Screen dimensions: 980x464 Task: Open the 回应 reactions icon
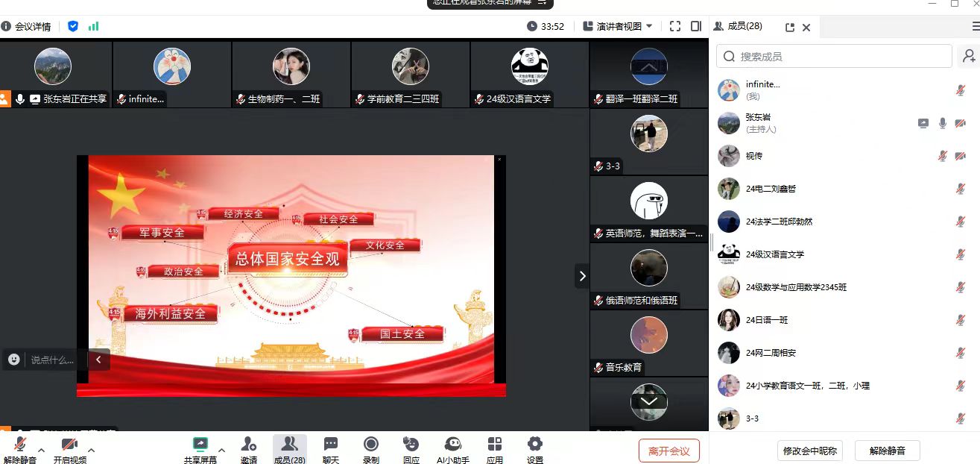(411, 445)
